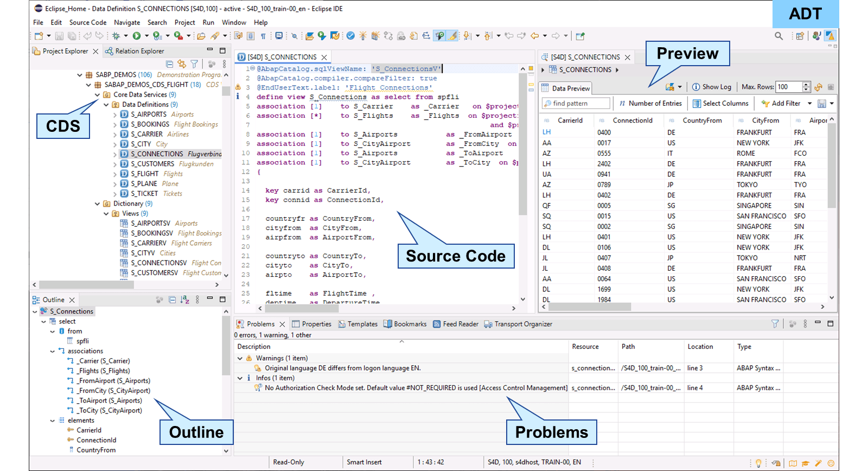Click the blue Check ABAP object icon
Viewport: 868px width, 471px height.
(350, 36)
